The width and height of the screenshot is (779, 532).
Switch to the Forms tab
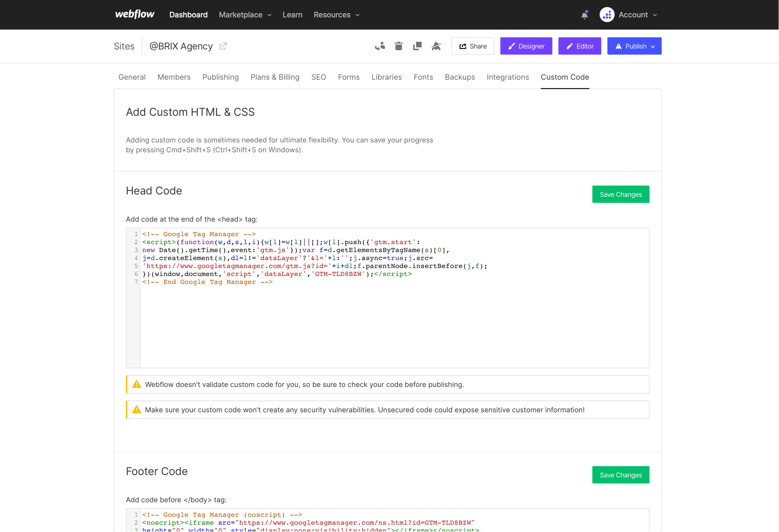(349, 77)
